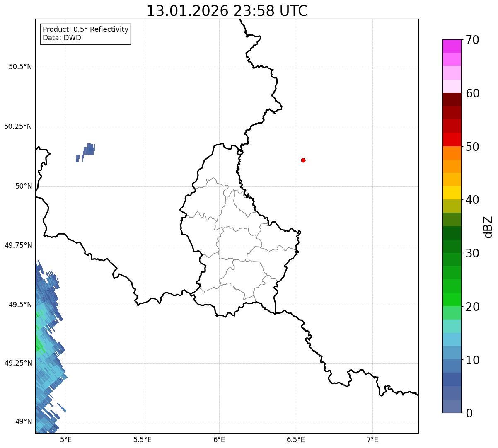Click the 'dBZ' colorbar axis label
The height and width of the screenshot is (448, 498).
pos(488,227)
